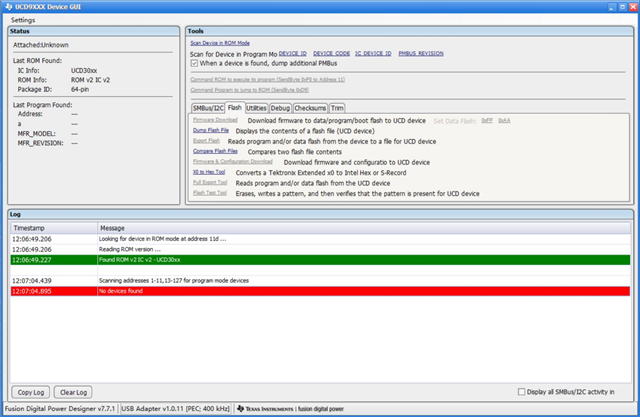Click the Message column header
640x417 pixels.
tap(364, 228)
